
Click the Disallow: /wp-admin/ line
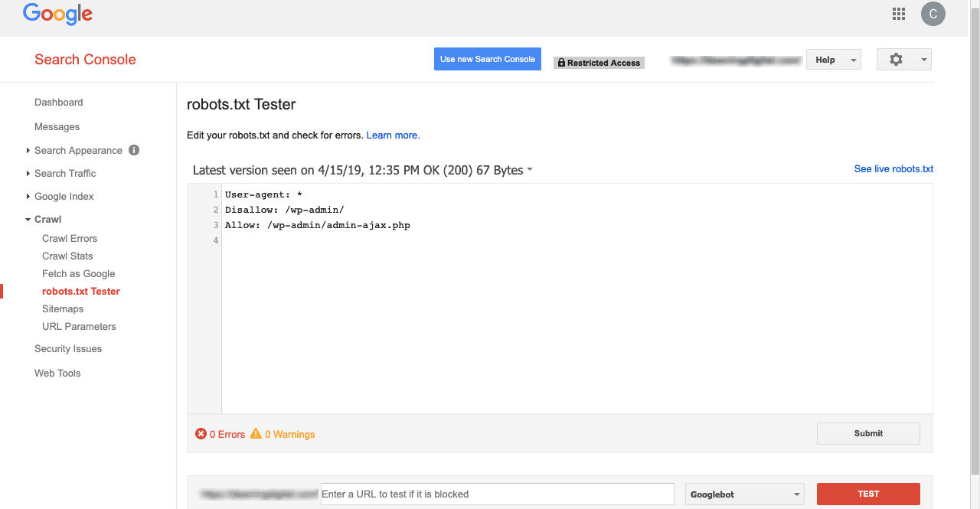coord(285,210)
